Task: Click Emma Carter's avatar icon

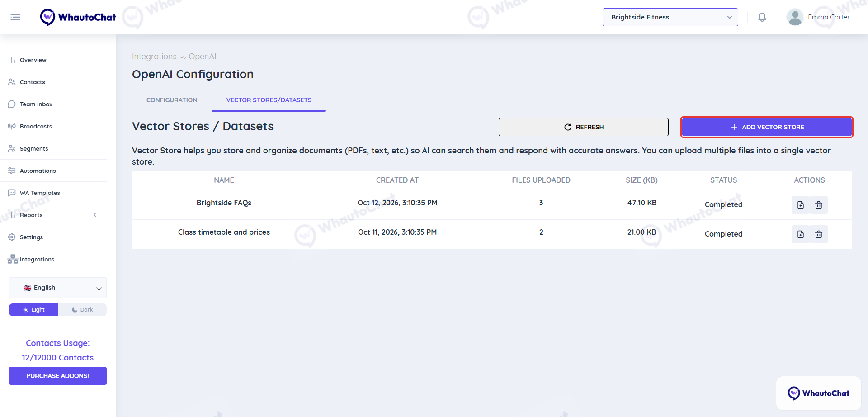Action: [795, 17]
